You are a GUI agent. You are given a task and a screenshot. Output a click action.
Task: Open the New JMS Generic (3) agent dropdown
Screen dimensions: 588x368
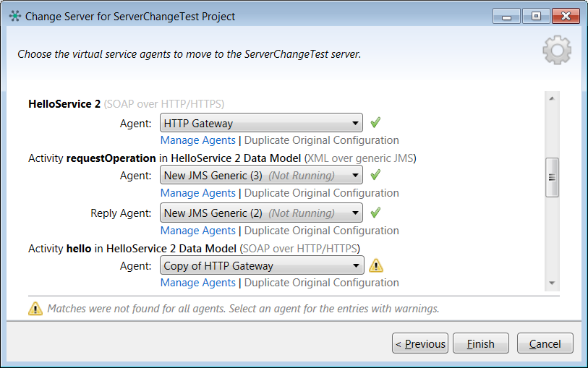click(261, 176)
